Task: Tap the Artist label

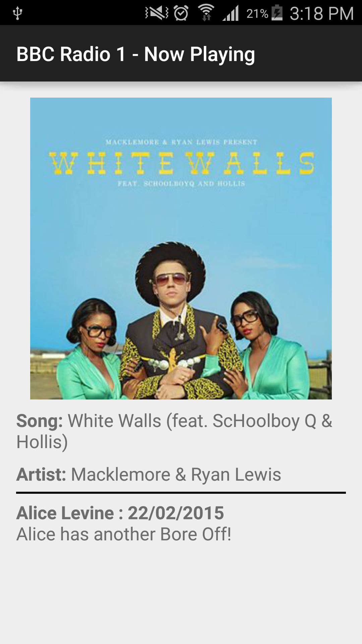Action: click(41, 474)
